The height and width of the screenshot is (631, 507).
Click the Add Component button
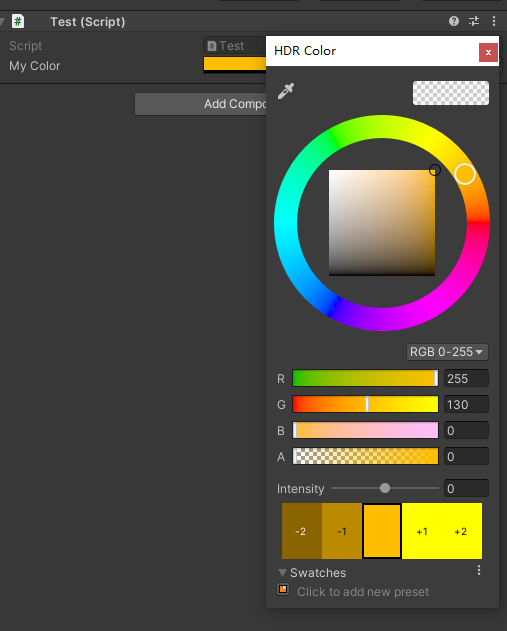tap(200, 104)
